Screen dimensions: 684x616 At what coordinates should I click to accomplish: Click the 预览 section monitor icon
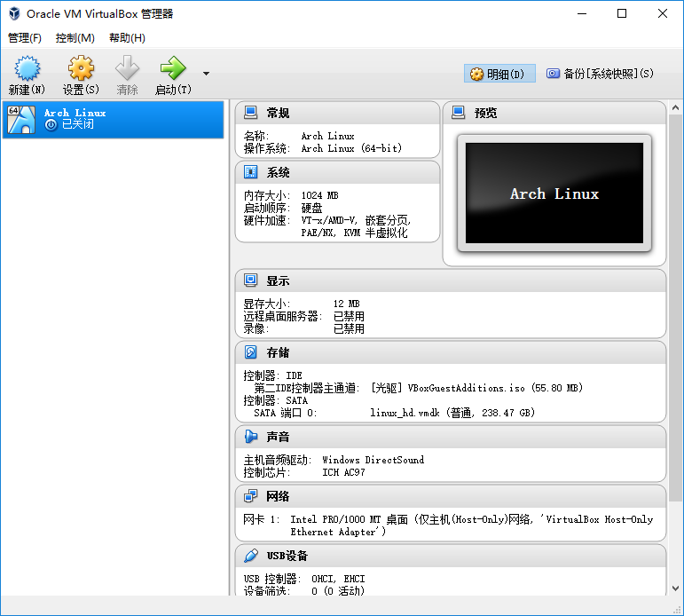tap(459, 113)
